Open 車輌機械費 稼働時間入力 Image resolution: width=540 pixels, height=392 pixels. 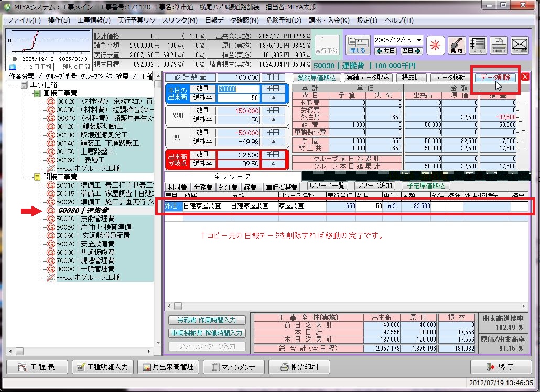(x=207, y=333)
